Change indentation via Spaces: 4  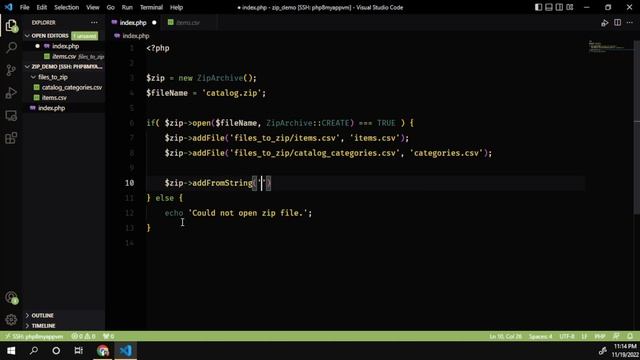[x=540, y=336]
